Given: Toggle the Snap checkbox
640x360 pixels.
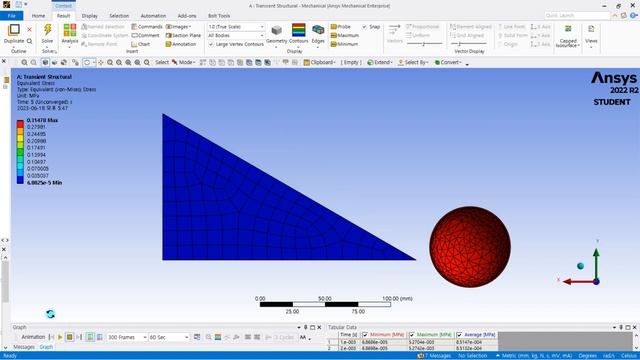Looking at the screenshot, I should pos(364,27).
